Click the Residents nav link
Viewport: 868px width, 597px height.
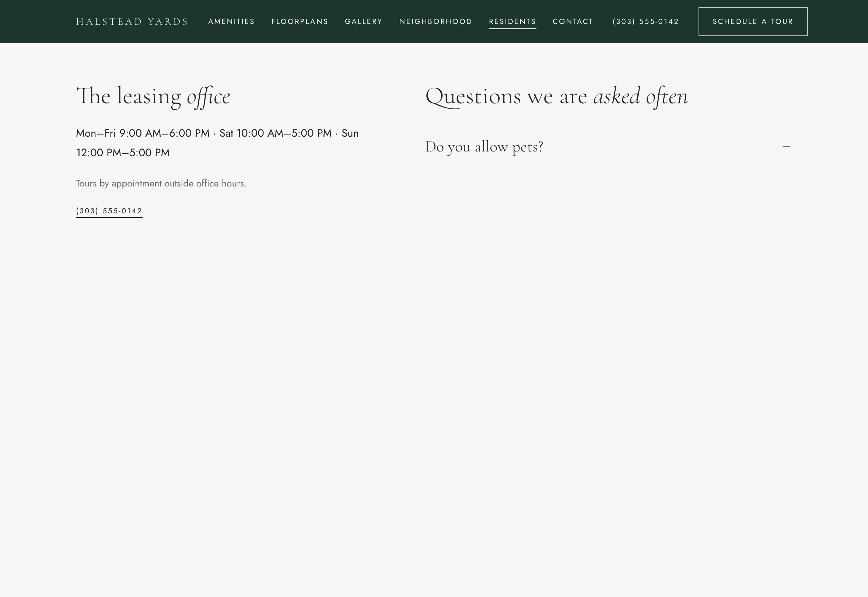512,22
